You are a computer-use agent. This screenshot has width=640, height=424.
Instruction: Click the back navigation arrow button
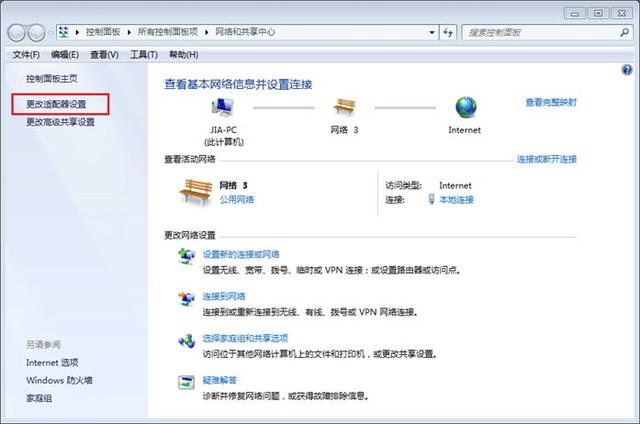click(17, 33)
